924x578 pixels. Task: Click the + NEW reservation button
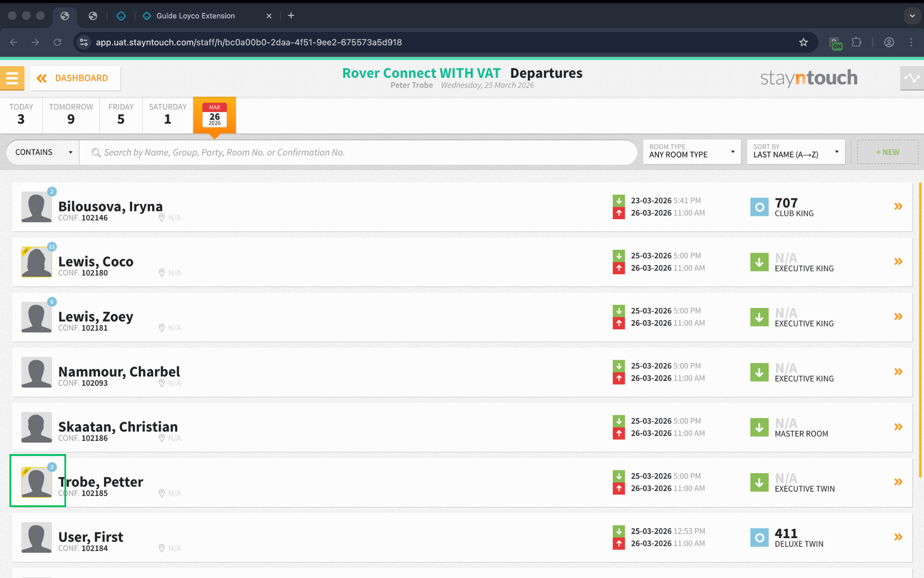[888, 152]
